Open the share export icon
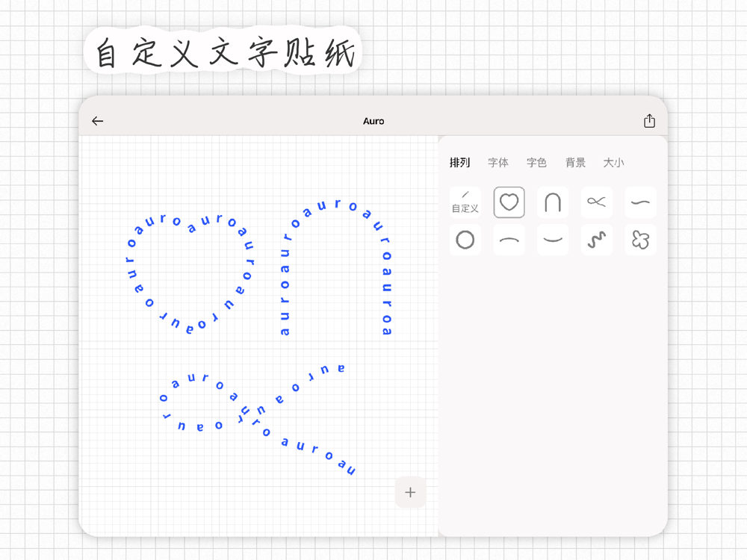 (649, 121)
